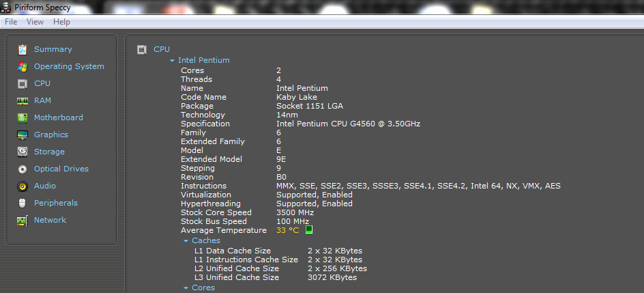The height and width of the screenshot is (293, 644).
Task: Click the Speccy app icon in title bar
Action: pyautogui.click(x=5, y=8)
